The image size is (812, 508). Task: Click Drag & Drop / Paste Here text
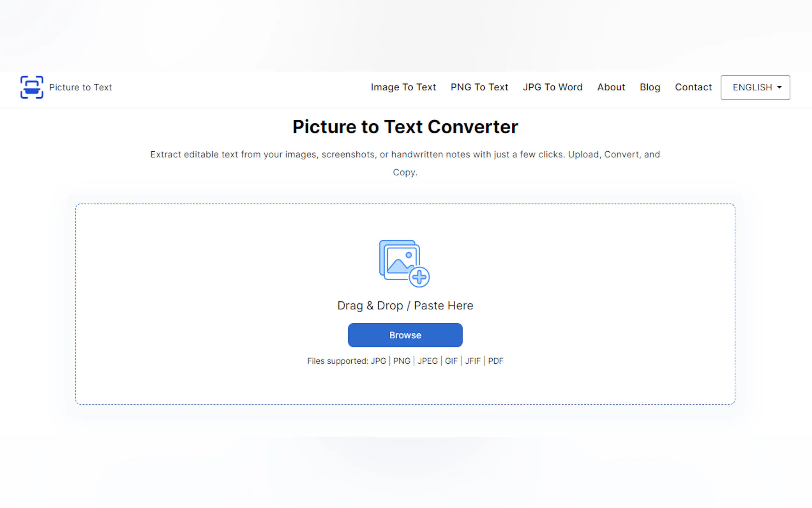click(x=405, y=306)
